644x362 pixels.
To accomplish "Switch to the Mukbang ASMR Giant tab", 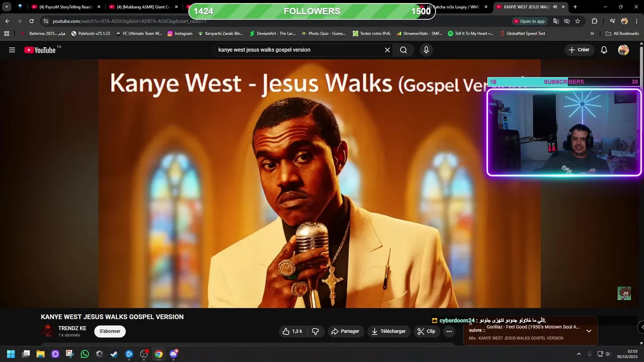I will coord(143,7).
